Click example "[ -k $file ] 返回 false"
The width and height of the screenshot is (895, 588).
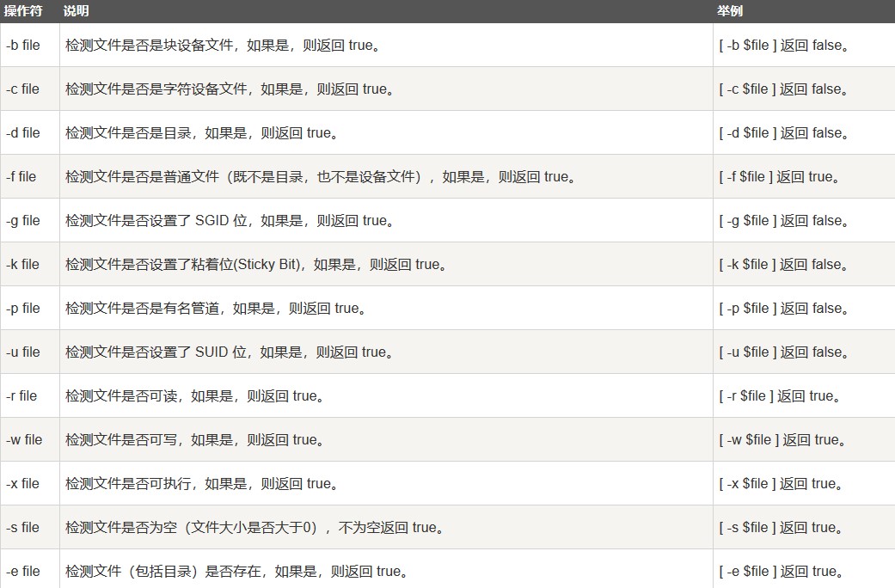click(783, 264)
